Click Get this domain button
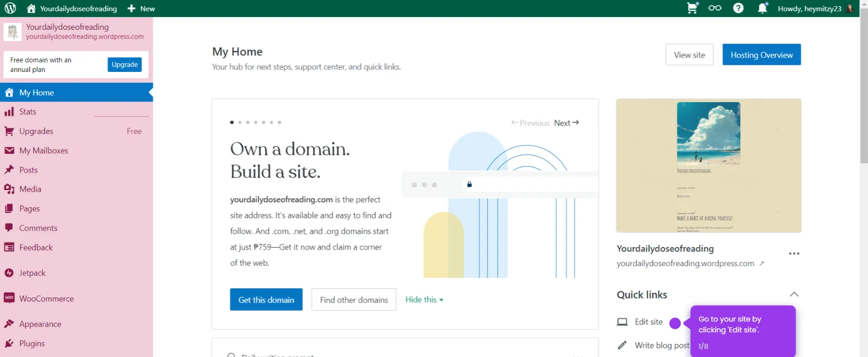 (x=266, y=299)
